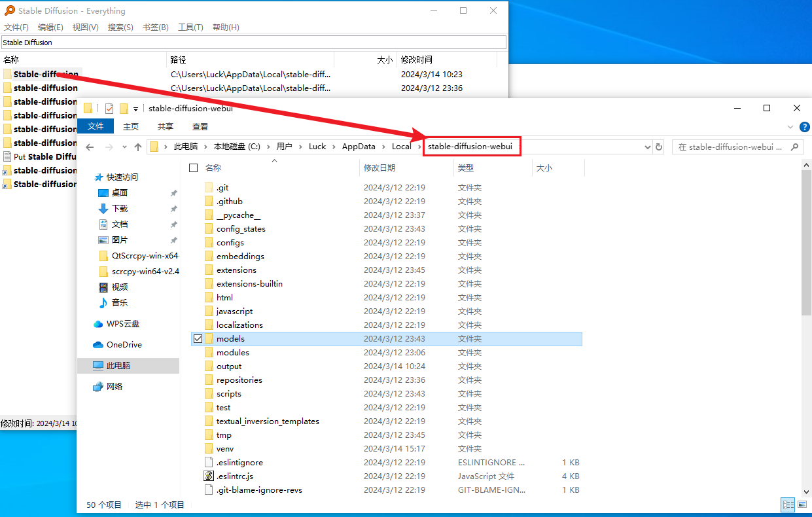Click the Up one level arrow
This screenshot has width=812, height=517.
(138, 147)
